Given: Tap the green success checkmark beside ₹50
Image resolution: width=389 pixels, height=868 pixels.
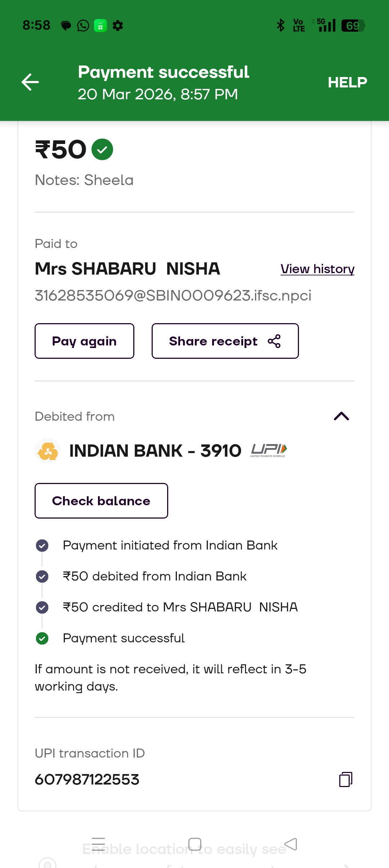Looking at the screenshot, I should (x=102, y=149).
